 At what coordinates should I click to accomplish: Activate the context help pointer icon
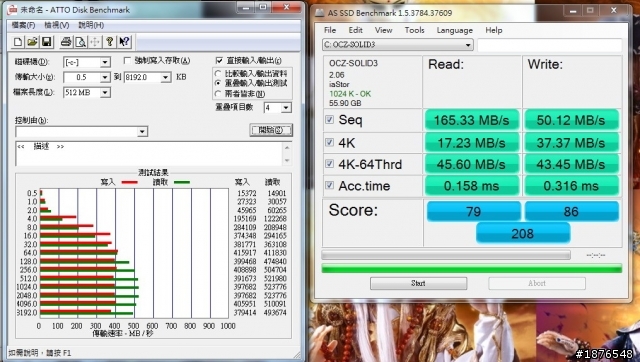[x=124, y=42]
